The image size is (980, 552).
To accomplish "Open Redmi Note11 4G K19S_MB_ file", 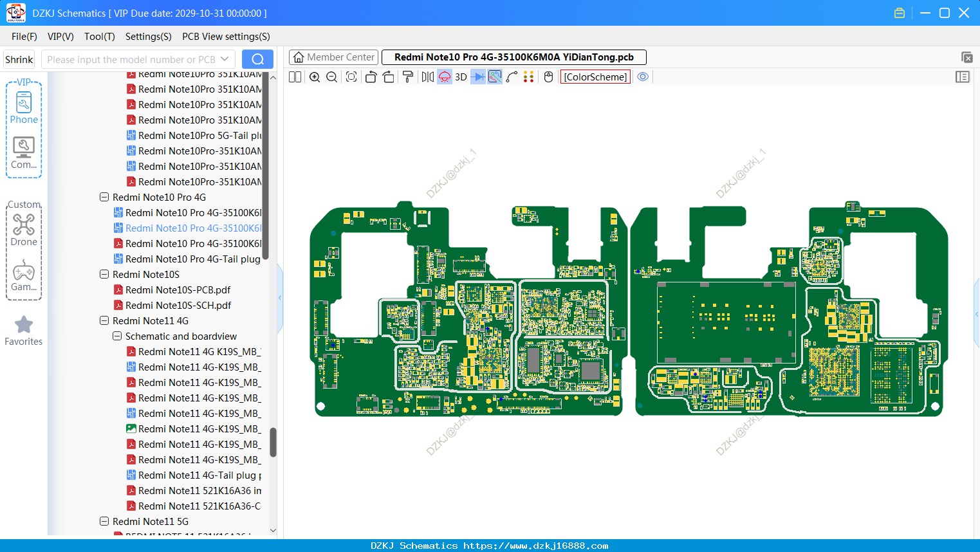I will pos(193,352).
